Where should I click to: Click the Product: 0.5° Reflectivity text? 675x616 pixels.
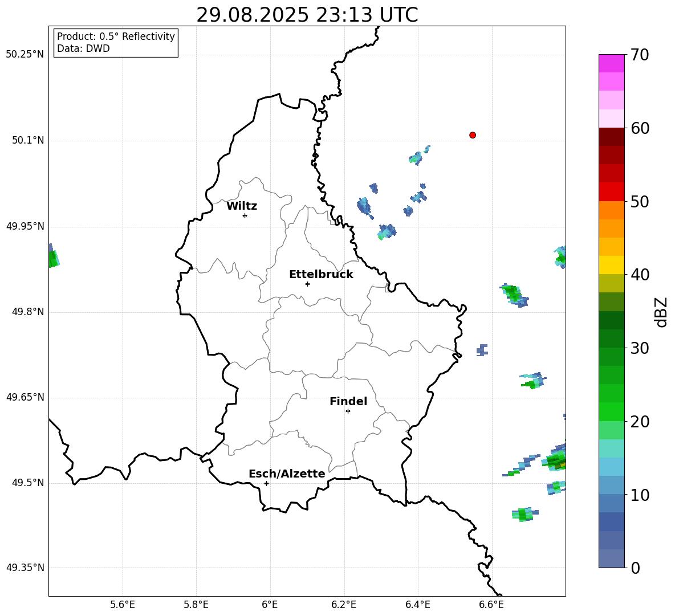click(x=116, y=36)
